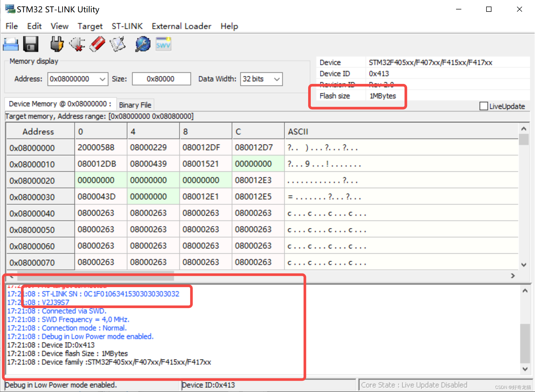
Task: Save memory with the floppy disk icon
Action: click(x=31, y=44)
